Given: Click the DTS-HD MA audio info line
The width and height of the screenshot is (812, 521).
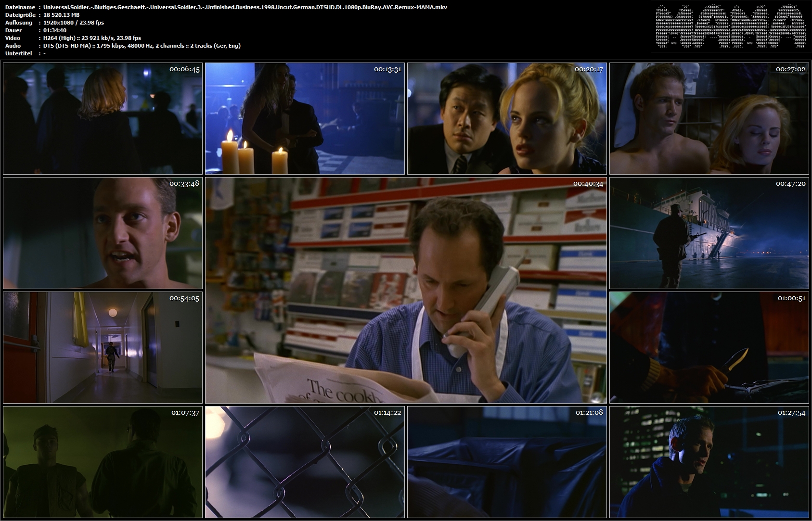Looking at the screenshot, I should click(142, 46).
